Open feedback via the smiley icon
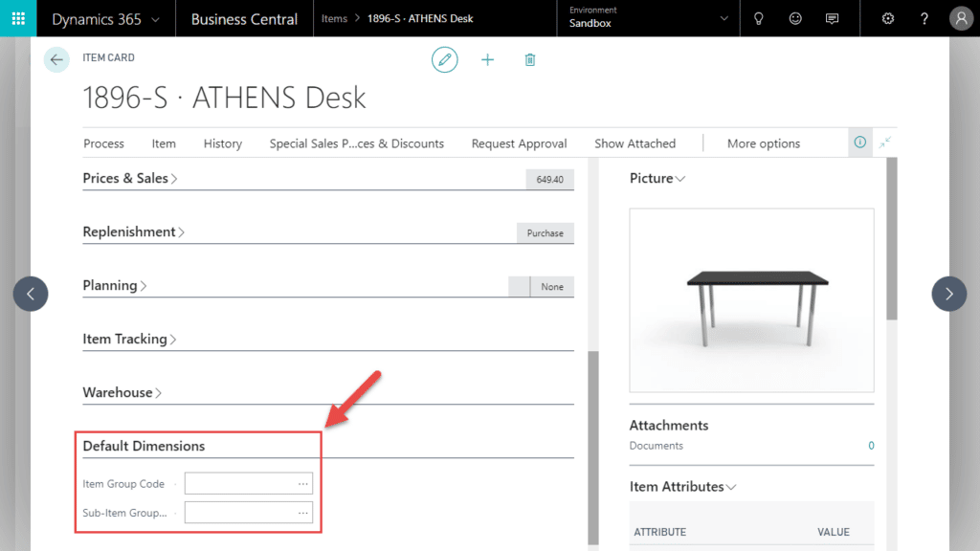This screenshot has width=980, height=551. coord(796,17)
